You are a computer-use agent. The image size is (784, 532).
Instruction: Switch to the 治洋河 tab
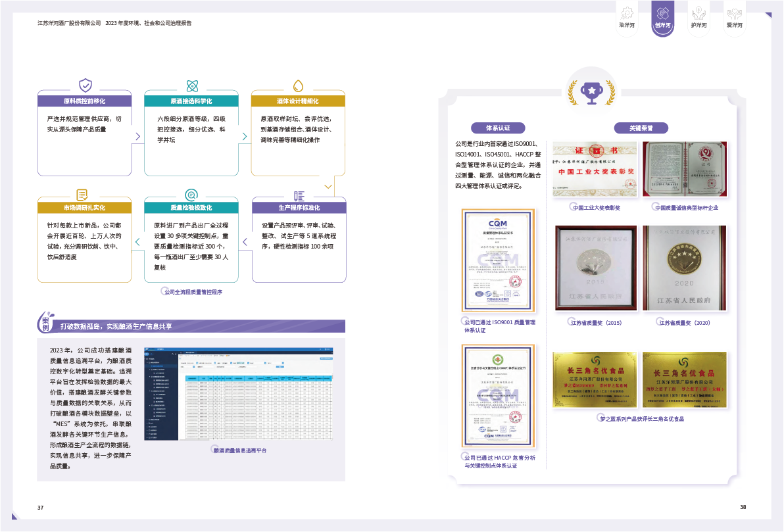tap(627, 18)
